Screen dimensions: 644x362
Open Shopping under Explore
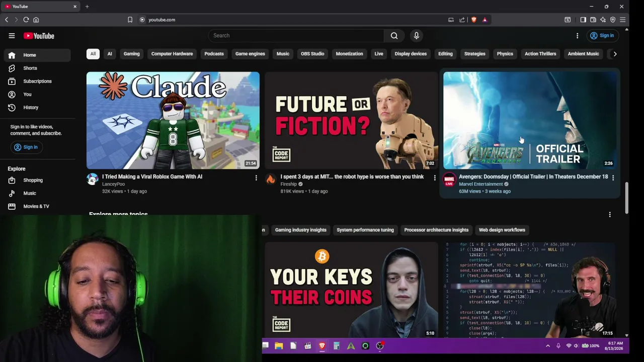38,180
